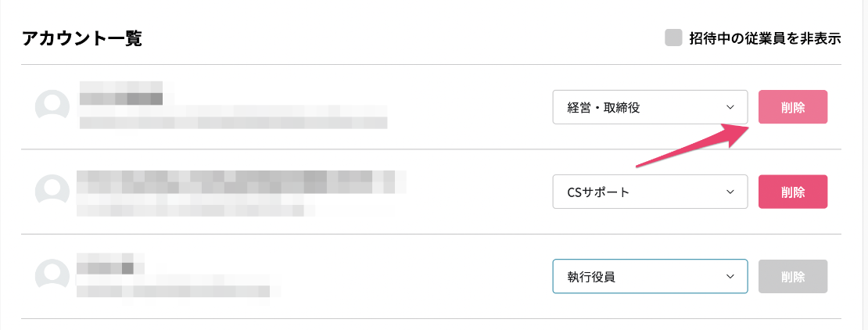This screenshot has height=330, width=868.
Task: Click the chevron arrow in the 執行役員 dropdown
Action: pyautogui.click(x=730, y=276)
